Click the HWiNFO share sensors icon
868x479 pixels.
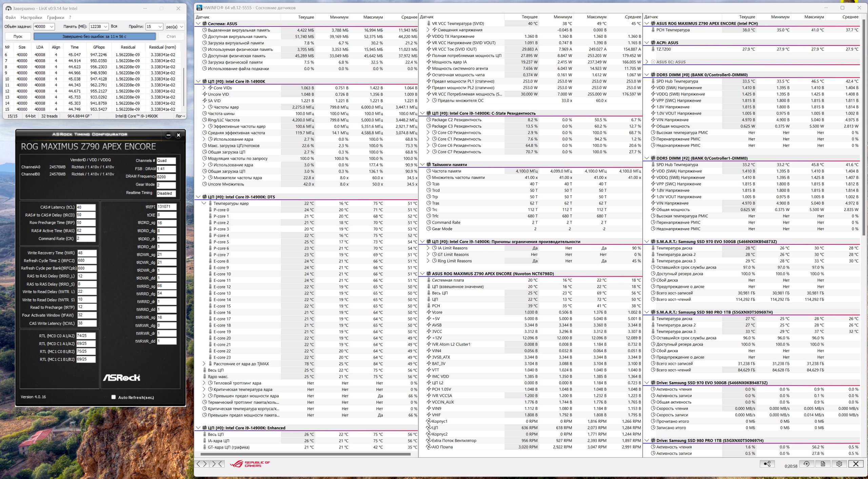[767, 464]
